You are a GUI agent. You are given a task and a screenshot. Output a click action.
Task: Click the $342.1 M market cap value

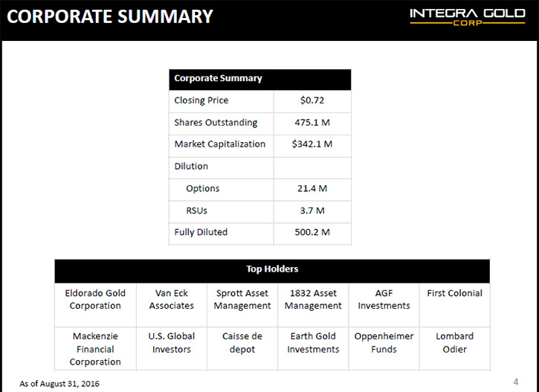312,144
